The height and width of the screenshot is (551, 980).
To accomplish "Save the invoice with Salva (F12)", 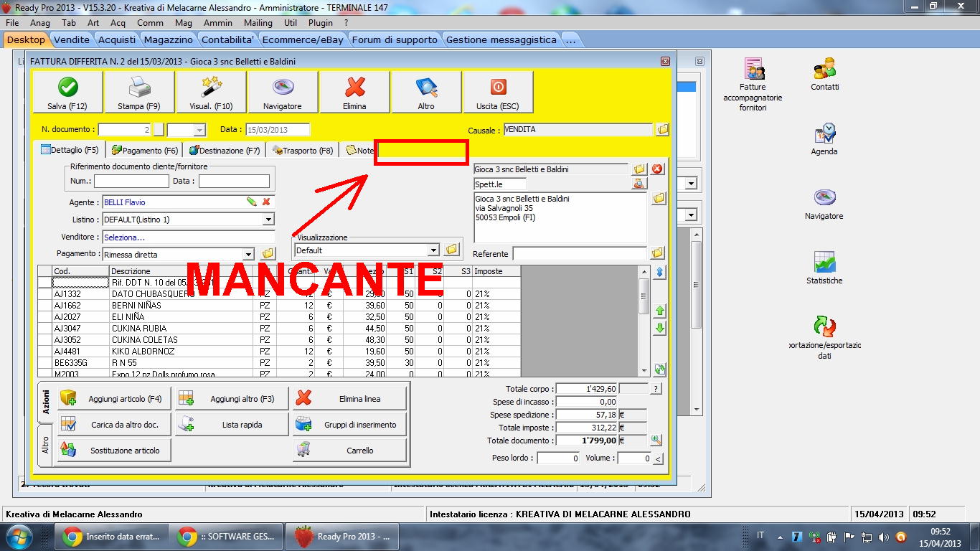I will pos(67,92).
